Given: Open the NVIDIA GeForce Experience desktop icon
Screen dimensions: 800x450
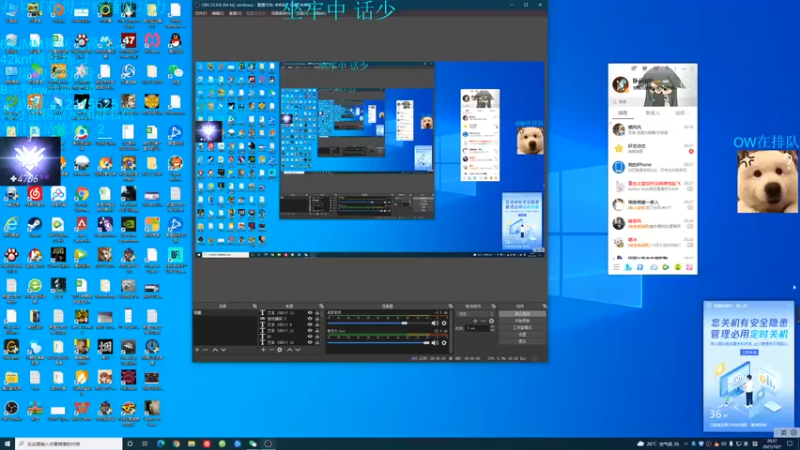Looking at the screenshot, I should coord(129,228).
